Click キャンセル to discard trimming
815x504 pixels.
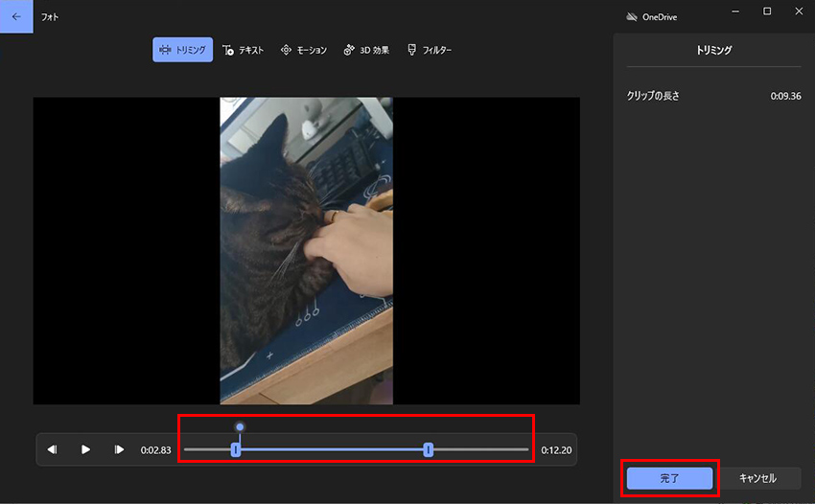pos(757,478)
